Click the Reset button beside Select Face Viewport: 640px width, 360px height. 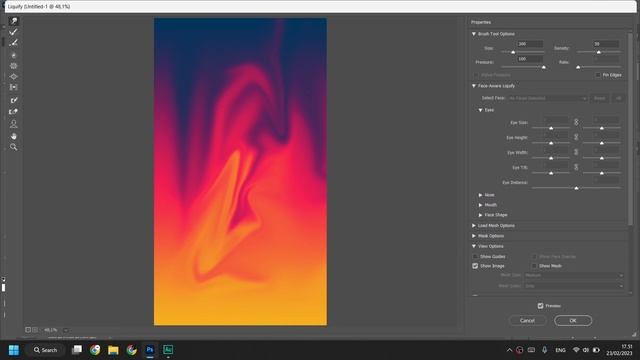(x=600, y=98)
